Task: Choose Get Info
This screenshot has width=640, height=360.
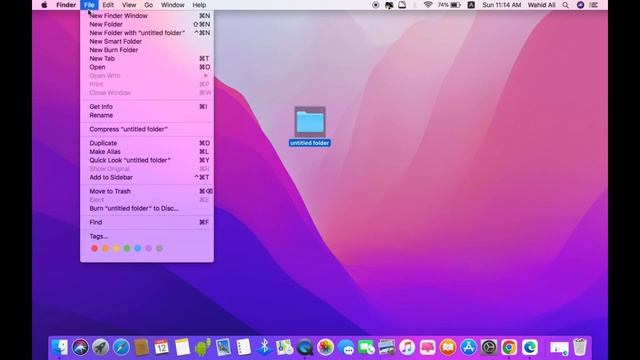Action: coord(147,107)
